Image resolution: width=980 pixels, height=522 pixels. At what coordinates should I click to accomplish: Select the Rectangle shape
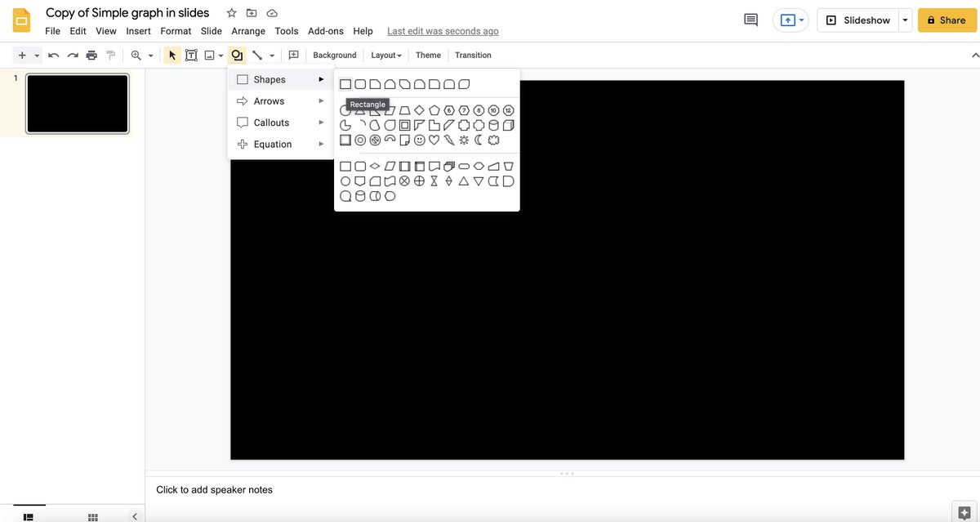pyautogui.click(x=345, y=83)
